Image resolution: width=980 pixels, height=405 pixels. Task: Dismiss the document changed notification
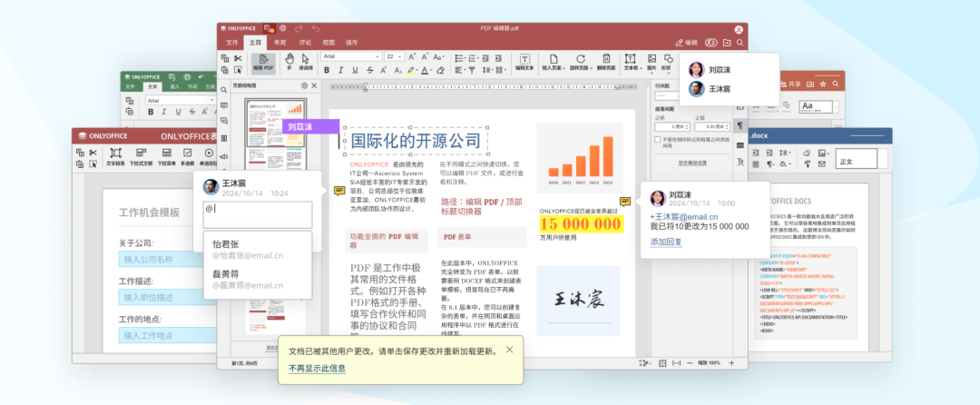509,350
